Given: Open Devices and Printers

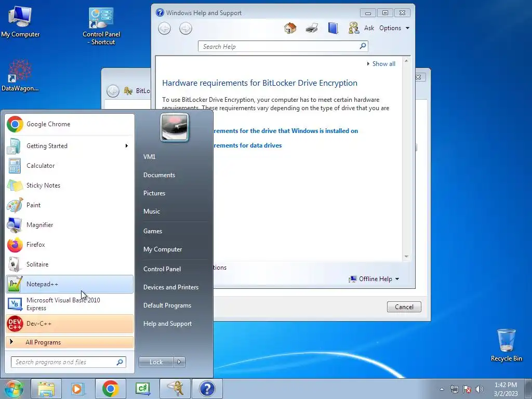Looking at the screenshot, I should pyautogui.click(x=171, y=287).
